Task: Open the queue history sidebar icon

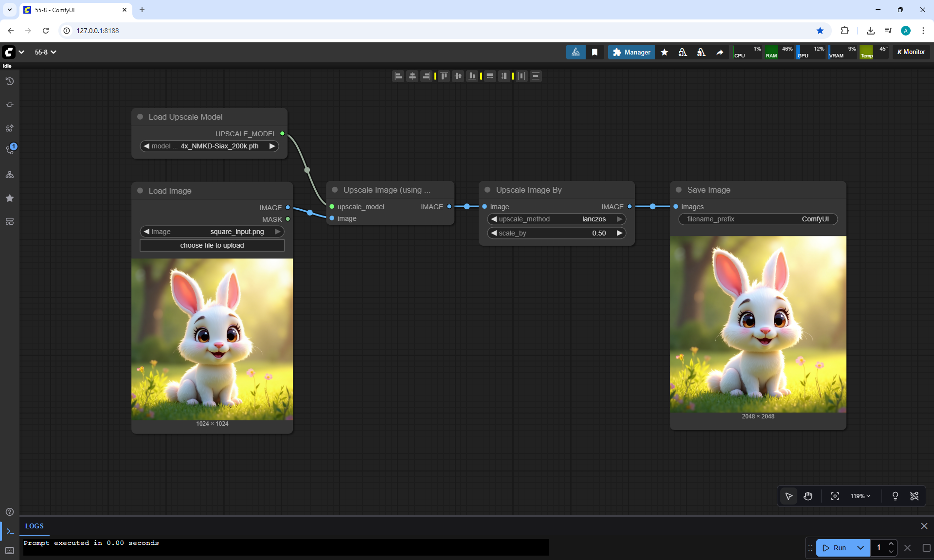Action: 10,81
